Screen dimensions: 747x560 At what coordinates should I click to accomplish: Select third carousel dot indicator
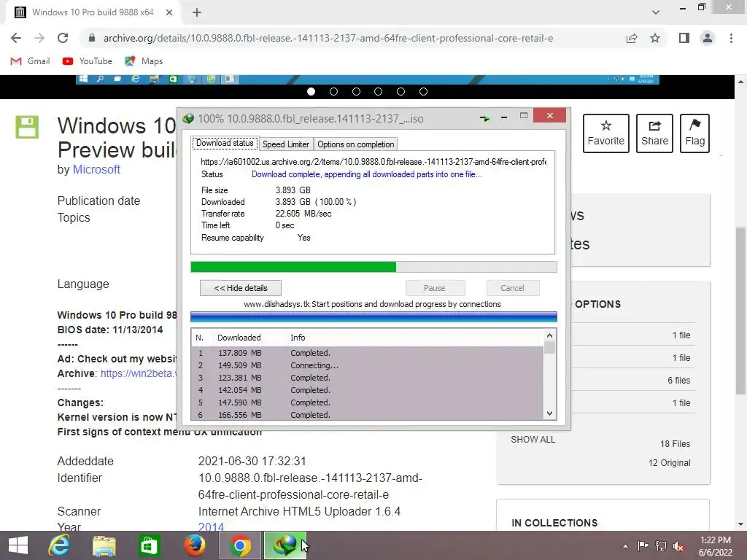coord(356,91)
